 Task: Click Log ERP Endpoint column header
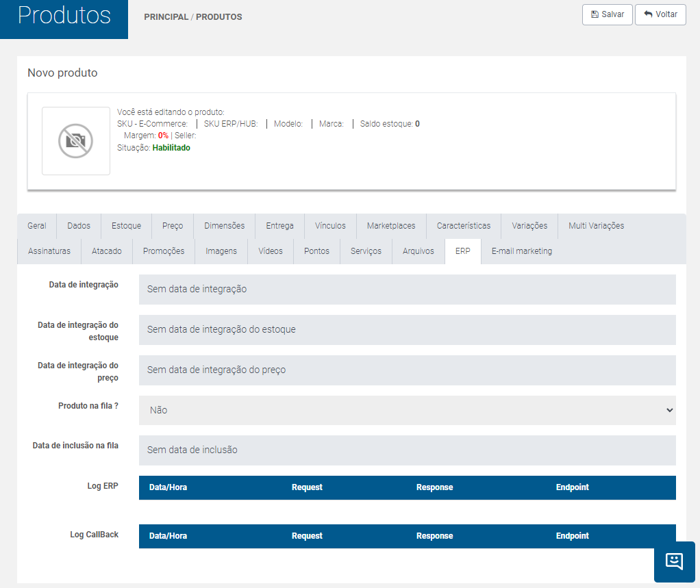[x=573, y=487]
